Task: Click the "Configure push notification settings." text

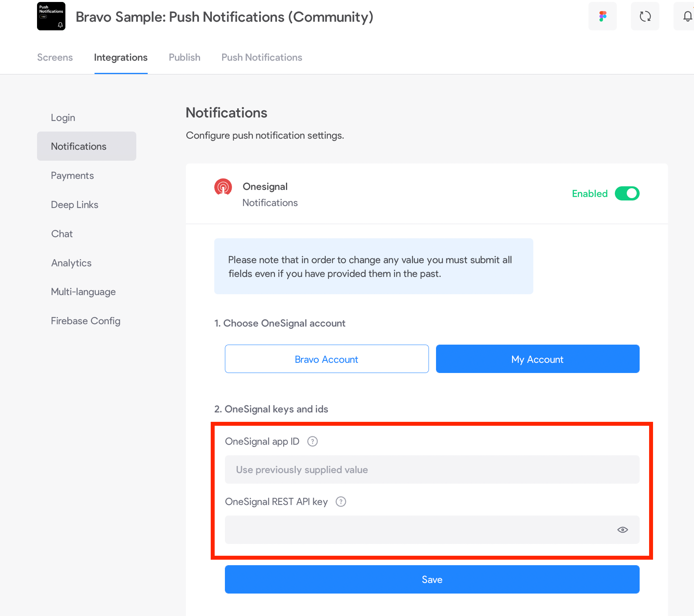Action: [x=265, y=135]
